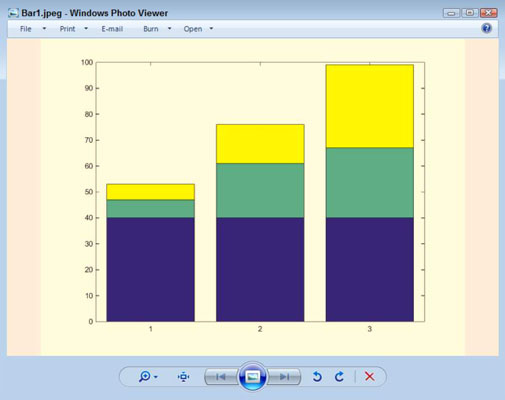
Task: Click the zoom magnifier icon
Action: click(145, 377)
